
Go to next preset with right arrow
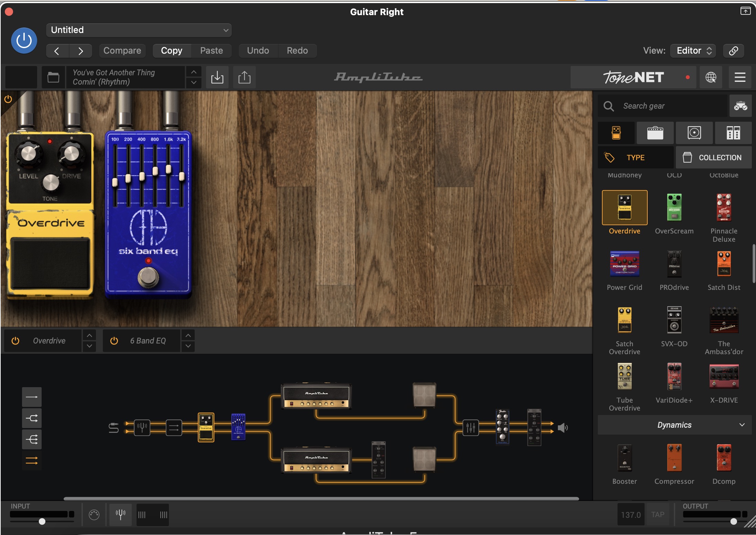tap(80, 51)
